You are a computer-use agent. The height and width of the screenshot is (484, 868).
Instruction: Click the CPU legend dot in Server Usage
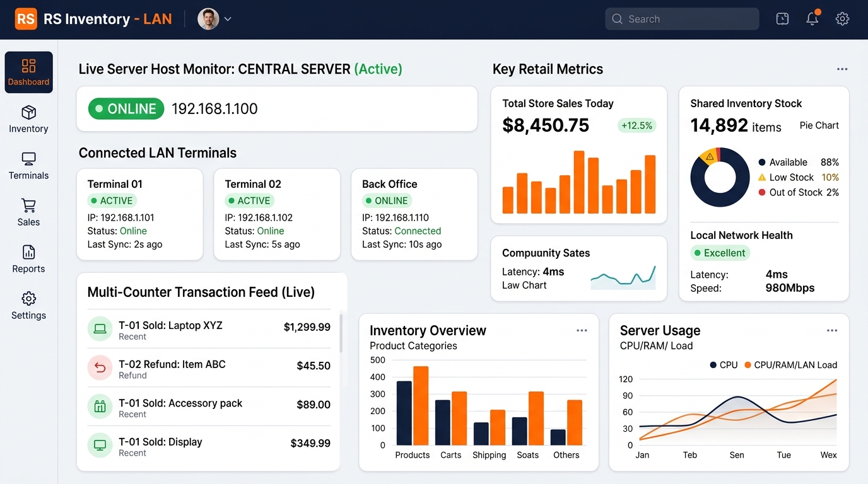tap(713, 365)
